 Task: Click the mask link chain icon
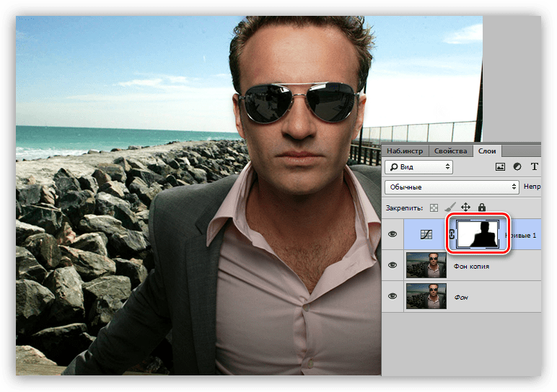click(452, 234)
